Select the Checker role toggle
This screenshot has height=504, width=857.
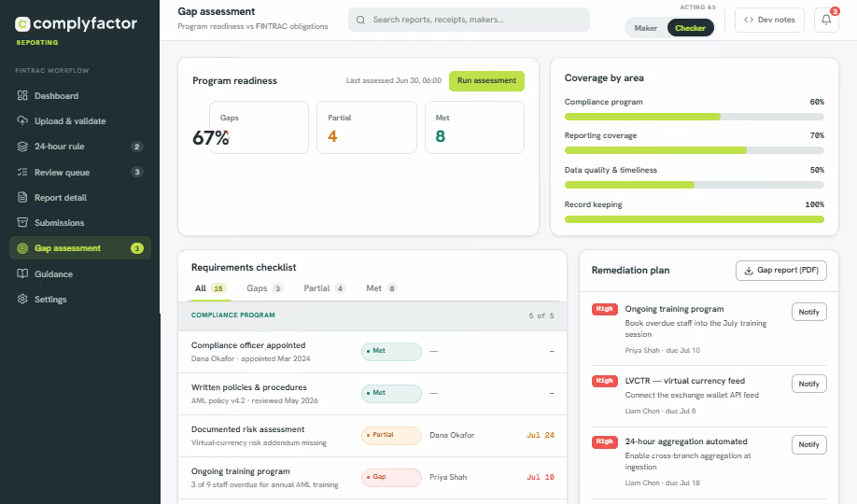(x=690, y=28)
